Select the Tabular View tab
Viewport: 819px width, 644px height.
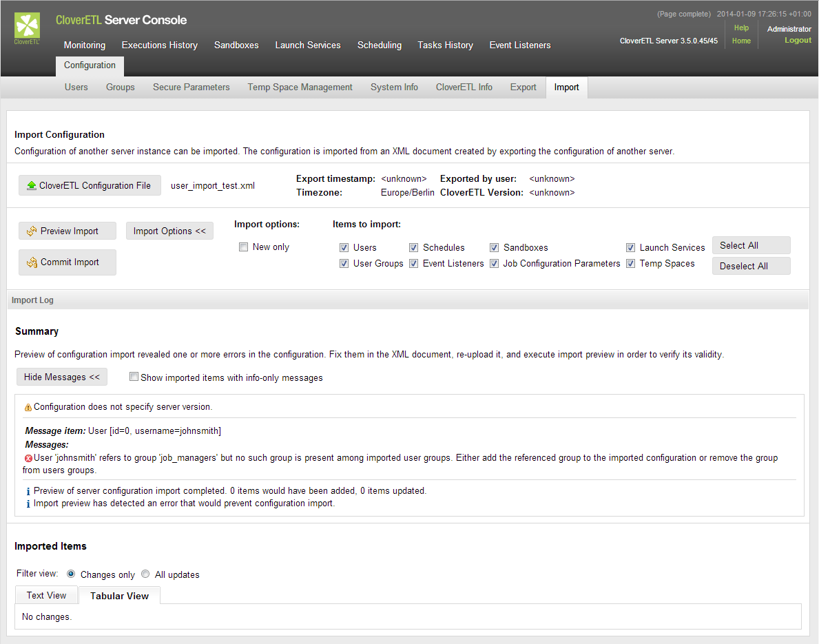119,595
